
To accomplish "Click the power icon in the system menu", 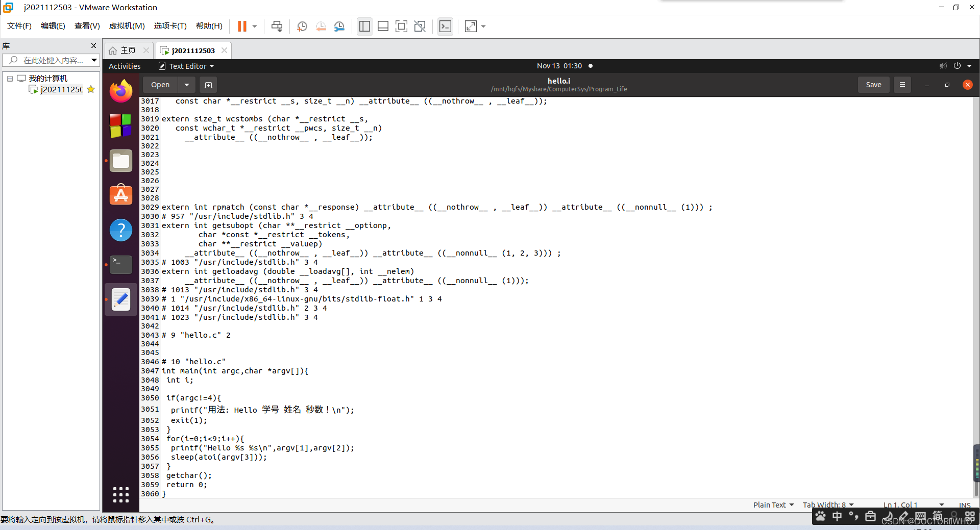I will [957, 66].
